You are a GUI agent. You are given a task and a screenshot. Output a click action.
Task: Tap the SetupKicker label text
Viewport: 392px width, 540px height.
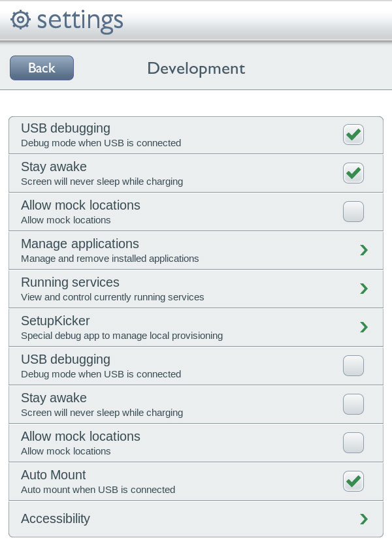(x=55, y=321)
